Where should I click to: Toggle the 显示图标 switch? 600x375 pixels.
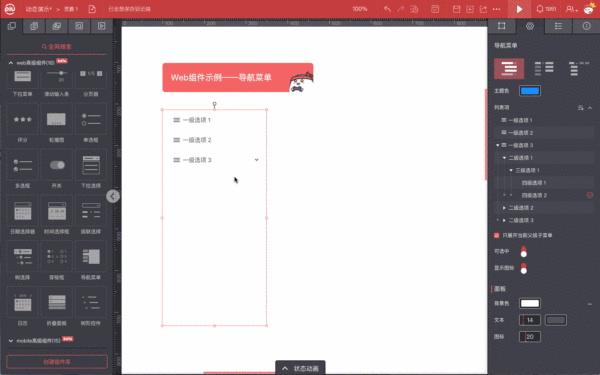pyautogui.click(x=523, y=268)
